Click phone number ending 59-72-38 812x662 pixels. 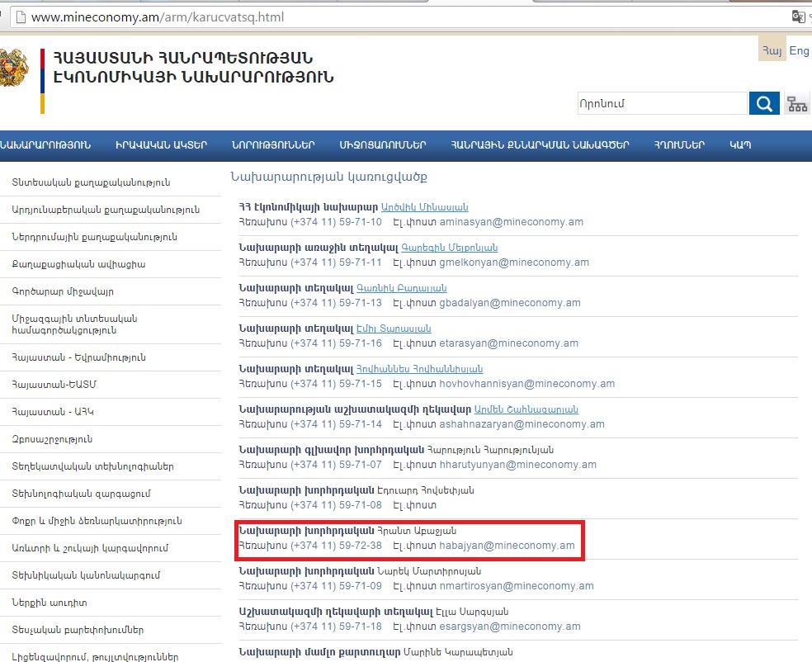(336, 545)
